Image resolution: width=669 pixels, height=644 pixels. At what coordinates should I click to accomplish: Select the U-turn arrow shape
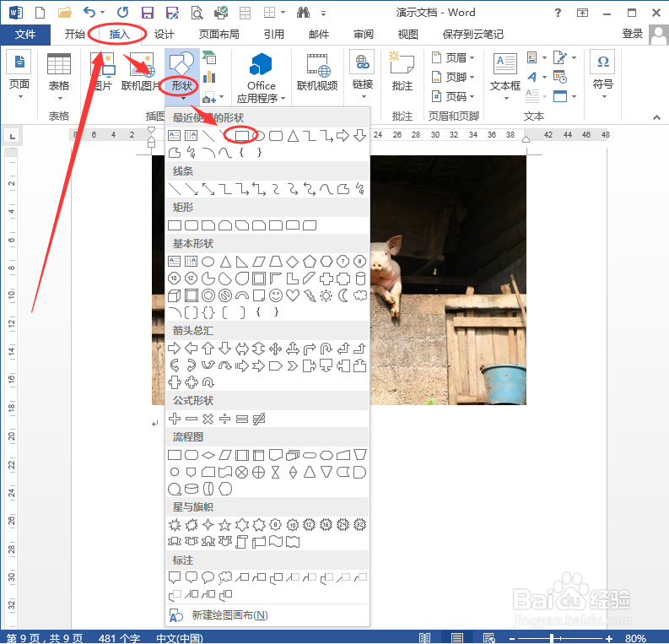click(326, 349)
